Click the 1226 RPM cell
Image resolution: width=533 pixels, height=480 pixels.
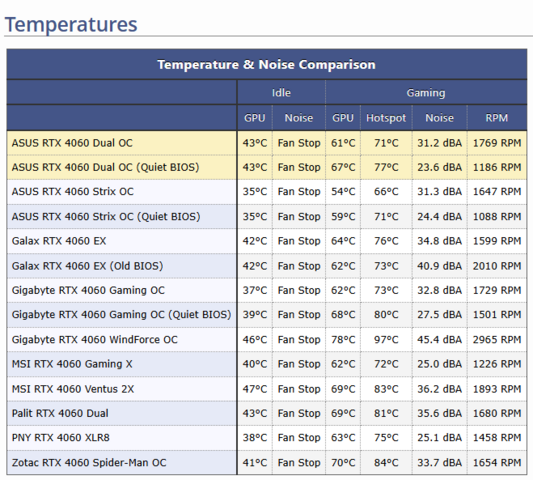[x=497, y=364]
